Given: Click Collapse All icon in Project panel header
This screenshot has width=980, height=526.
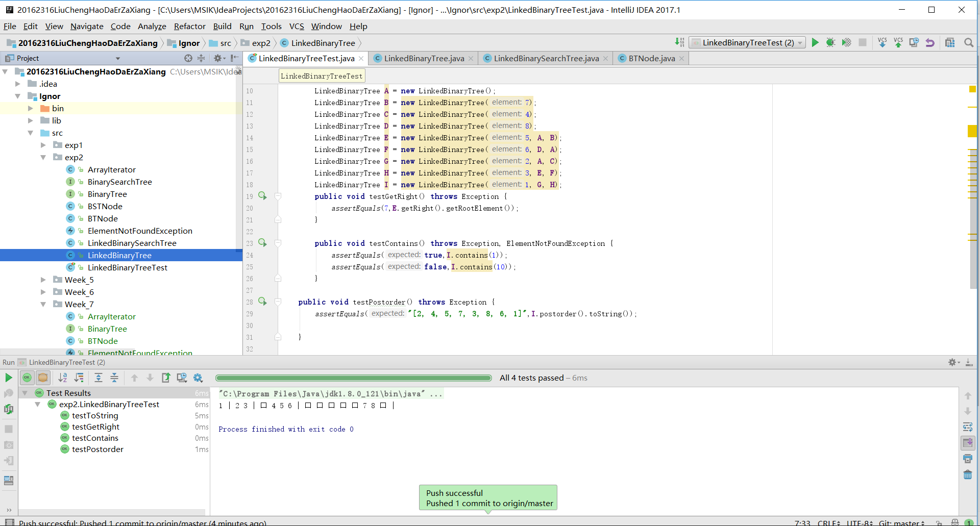Looking at the screenshot, I should (201, 58).
